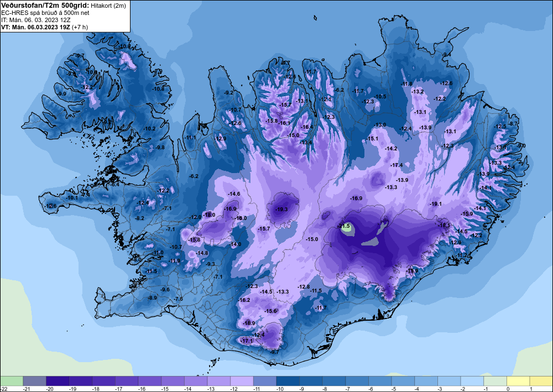
Task: Click the yellow 1 legend swatch
Action: click(541, 381)
